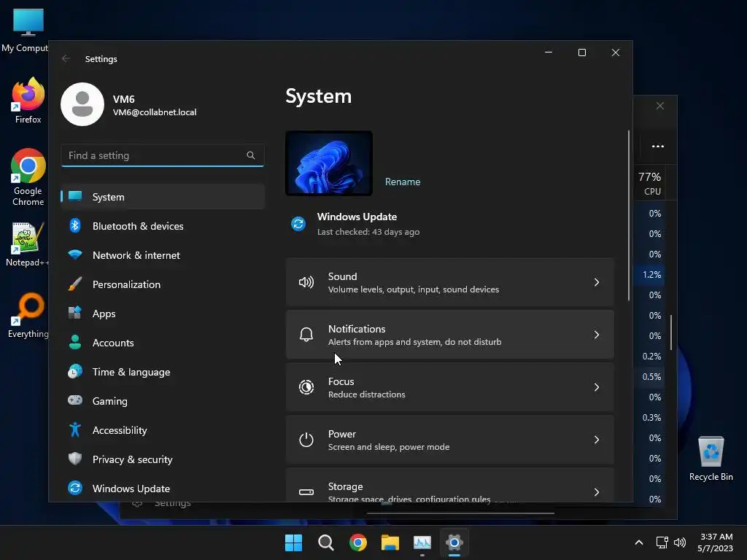Image resolution: width=747 pixels, height=560 pixels.
Task: Select Apps in the sidebar
Action: [x=163, y=314]
